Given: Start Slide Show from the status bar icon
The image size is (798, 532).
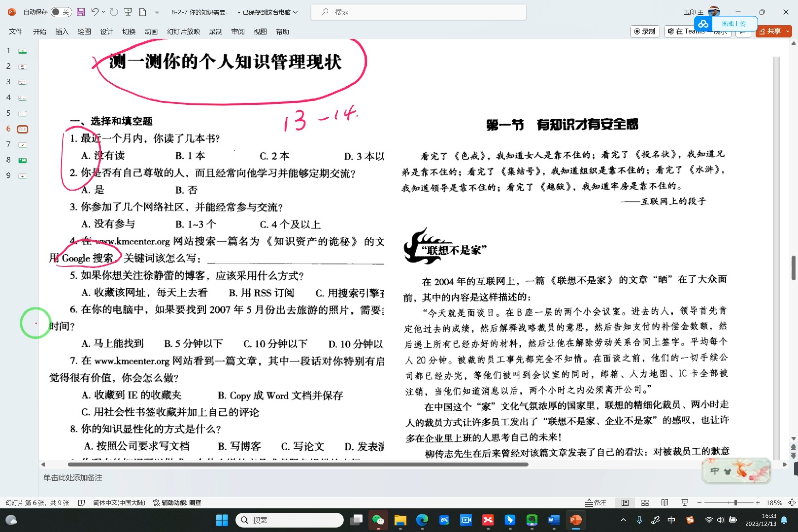Looking at the screenshot, I should pyautogui.click(x=684, y=502).
